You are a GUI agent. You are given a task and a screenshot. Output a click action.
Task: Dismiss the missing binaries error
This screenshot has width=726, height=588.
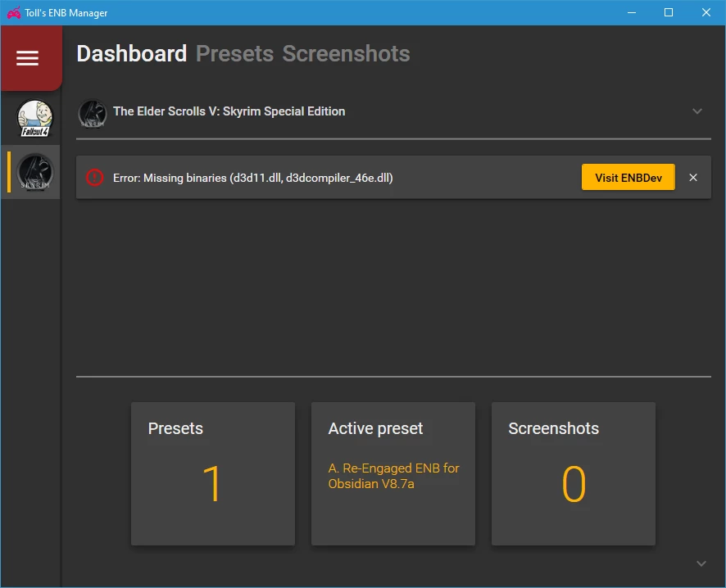tap(693, 178)
